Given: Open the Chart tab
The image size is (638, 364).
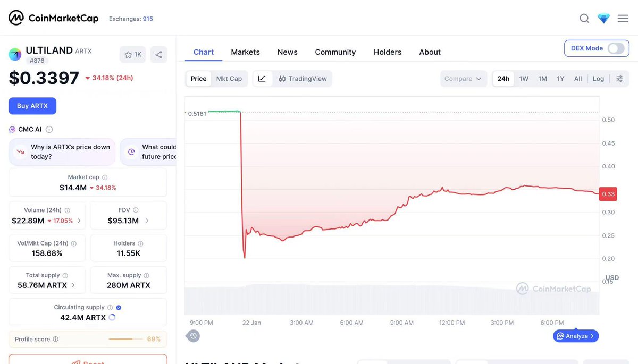Looking at the screenshot, I should (x=204, y=52).
